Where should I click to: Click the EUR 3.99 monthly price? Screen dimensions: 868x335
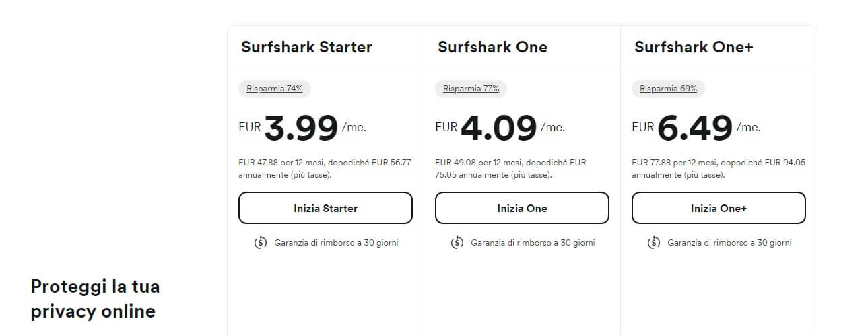tap(302, 128)
